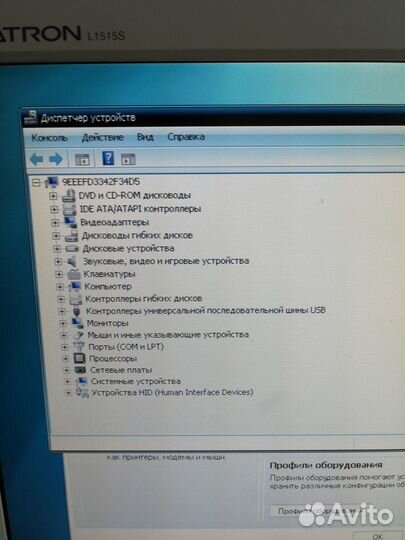Select Устройства HID (Human Interface Devices)
The width and height of the screenshot is (405, 540).
coord(172,392)
